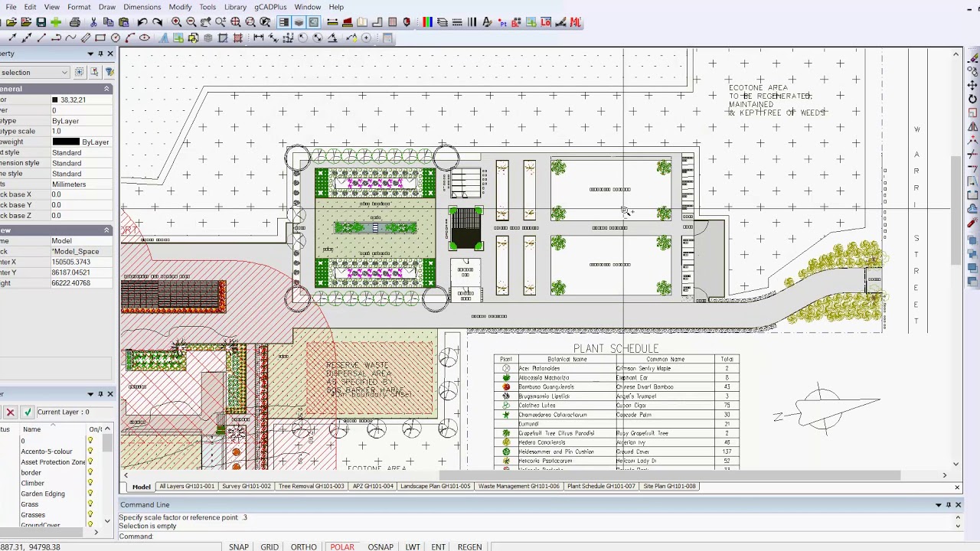
Task: Open the Dimensions menu
Action: tap(142, 7)
